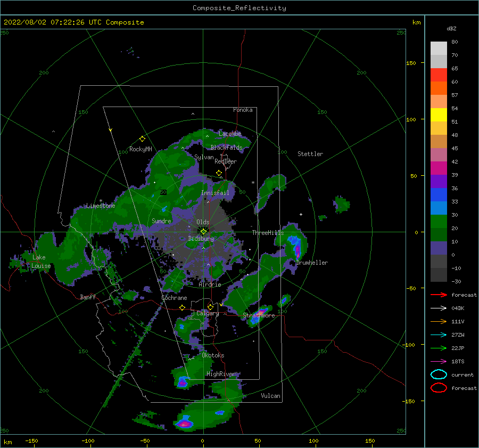Click the Sylvan label on the map

204,157
